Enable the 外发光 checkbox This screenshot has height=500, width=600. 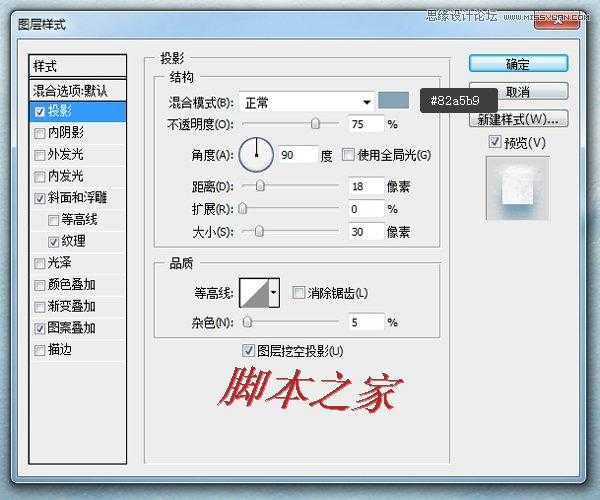(40, 155)
